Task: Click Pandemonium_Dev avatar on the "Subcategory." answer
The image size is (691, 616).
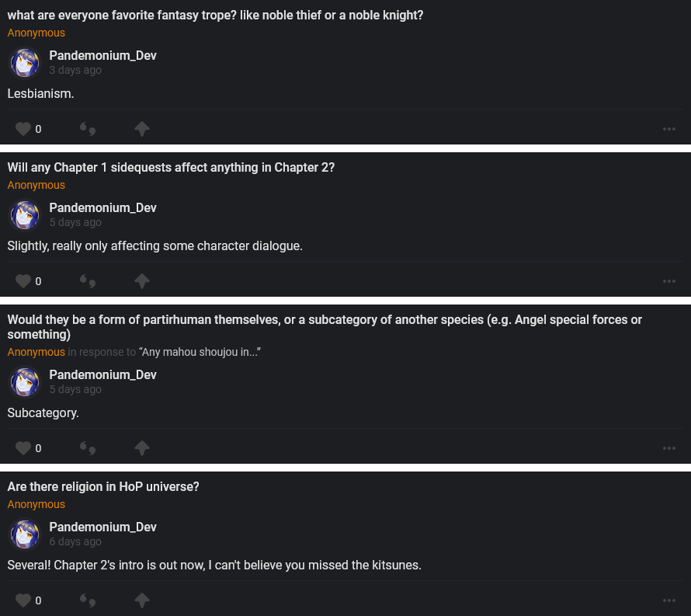Action: pyautogui.click(x=25, y=382)
